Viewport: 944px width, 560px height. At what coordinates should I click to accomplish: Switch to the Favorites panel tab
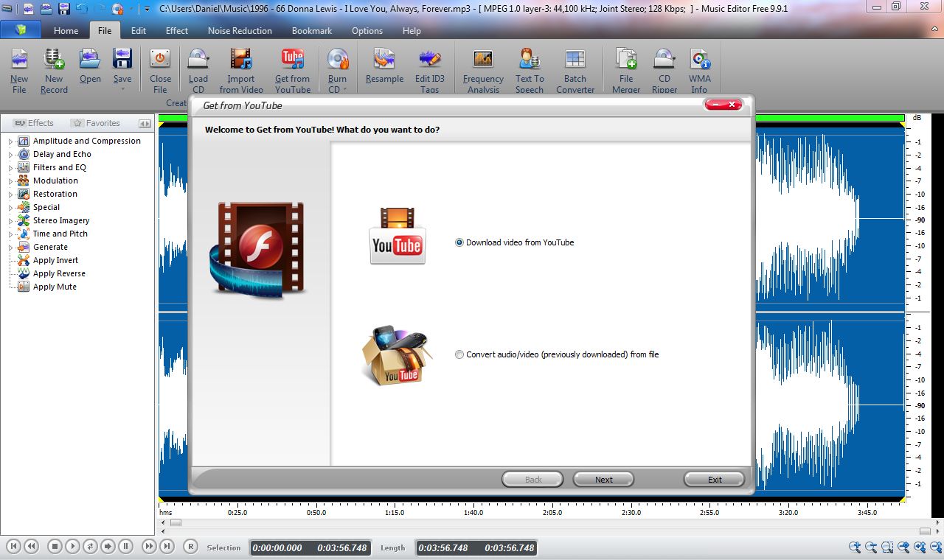pyautogui.click(x=96, y=123)
